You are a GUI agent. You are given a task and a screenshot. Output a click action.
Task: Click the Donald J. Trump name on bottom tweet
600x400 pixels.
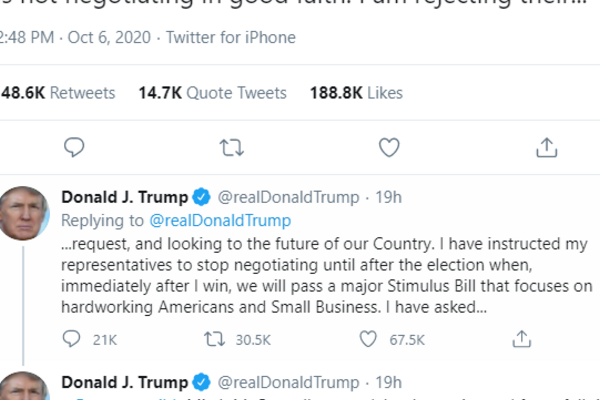pos(124,382)
